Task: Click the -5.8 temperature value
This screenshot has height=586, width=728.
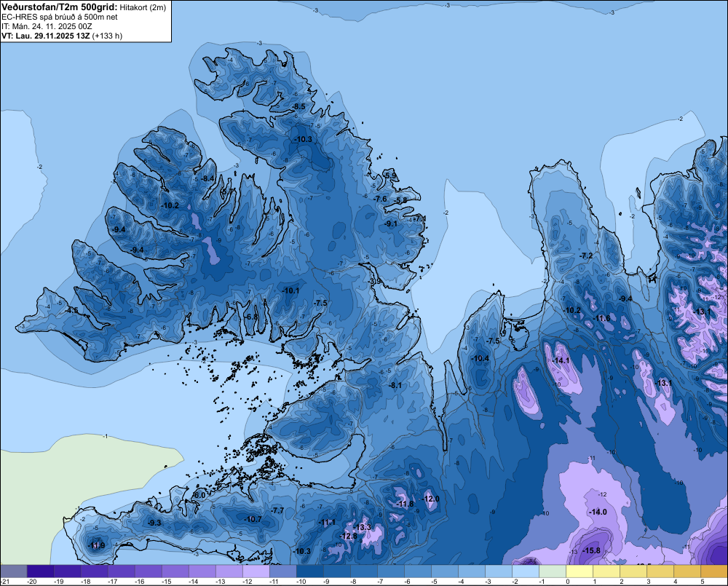Action: 401,200
